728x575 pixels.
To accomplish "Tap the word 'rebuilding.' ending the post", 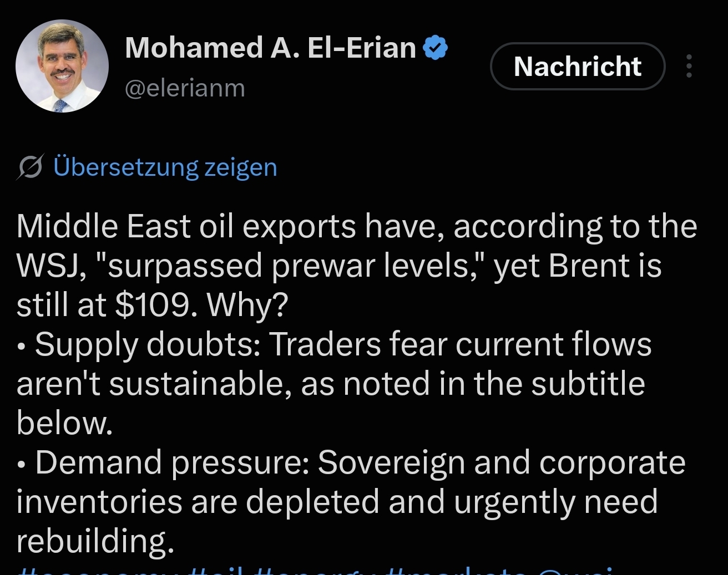I will [95, 541].
